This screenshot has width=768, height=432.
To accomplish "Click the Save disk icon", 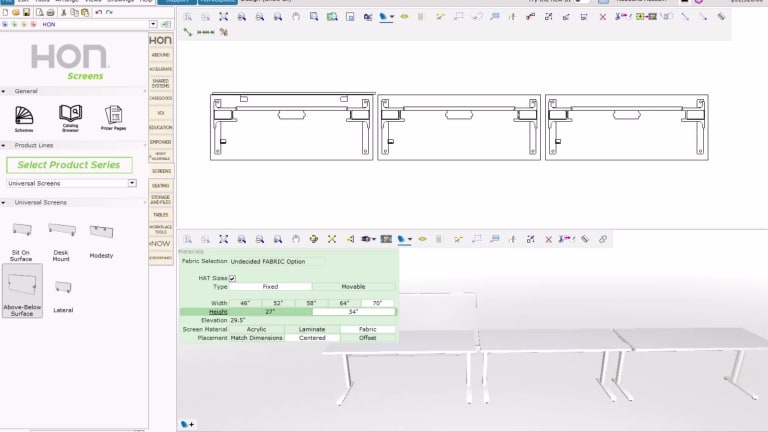I will click(x=26, y=12).
